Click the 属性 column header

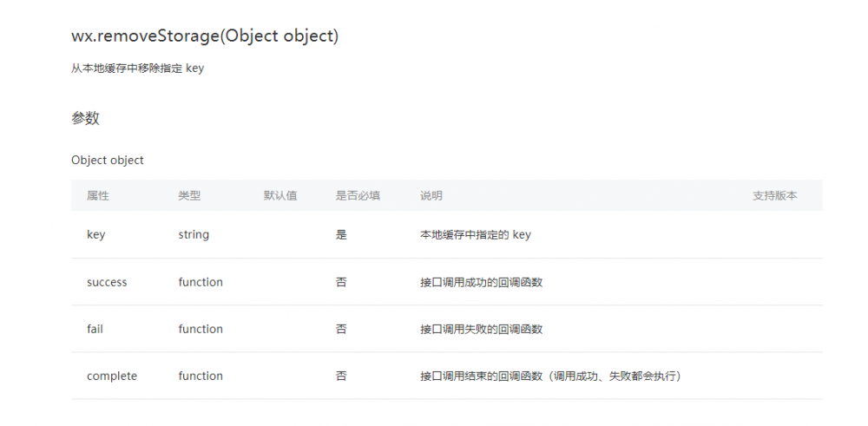(98, 196)
